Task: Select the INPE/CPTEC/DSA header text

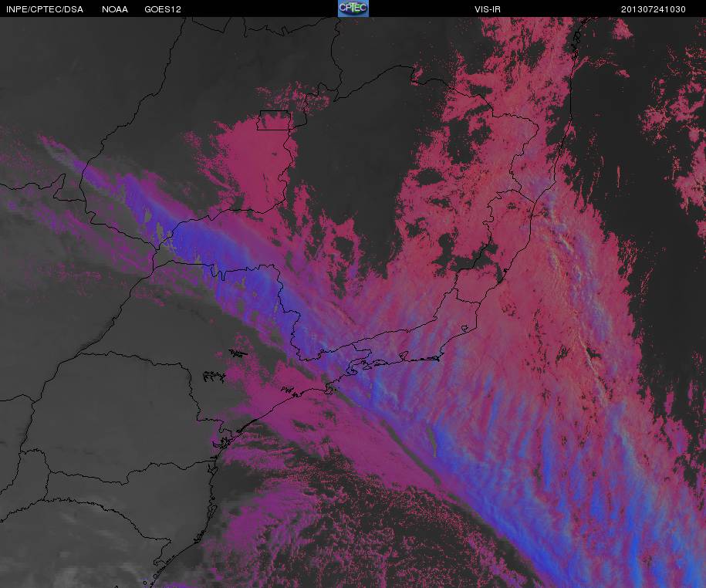Action: pos(45,9)
